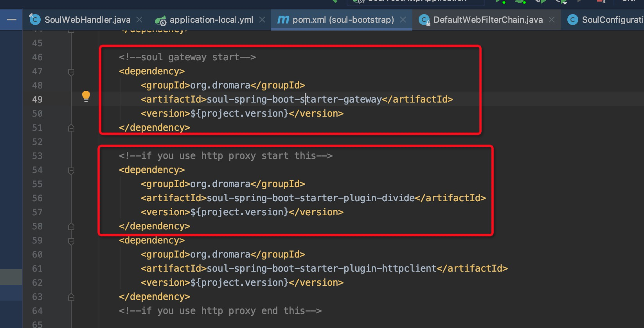Click line number 52 in the gutter
Viewport: 644px width, 328px height.
[x=37, y=142]
